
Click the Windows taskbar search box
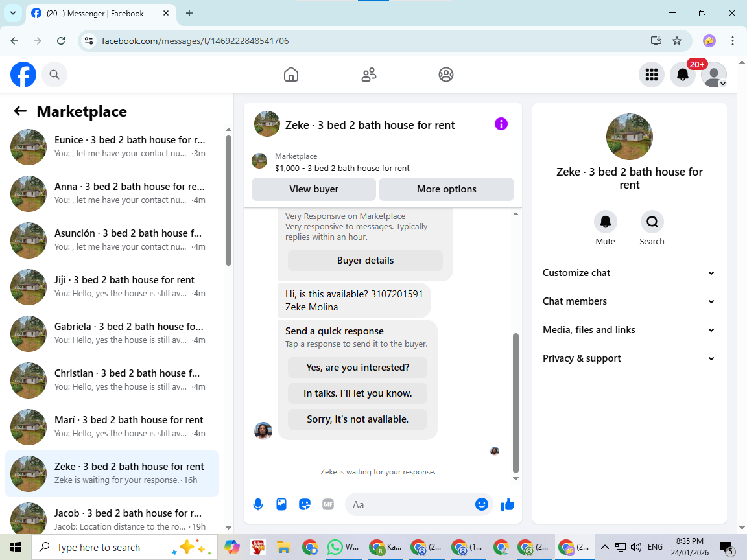[x=124, y=547]
